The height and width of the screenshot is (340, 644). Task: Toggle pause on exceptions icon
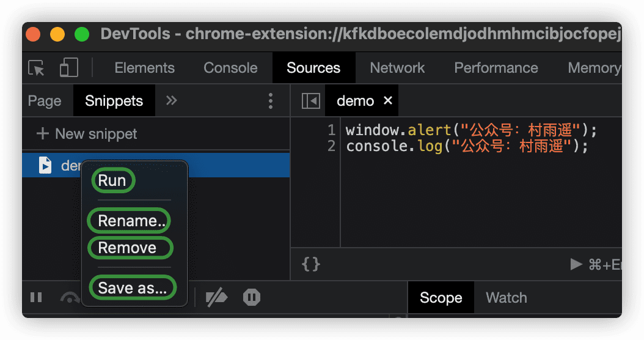click(x=251, y=298)
